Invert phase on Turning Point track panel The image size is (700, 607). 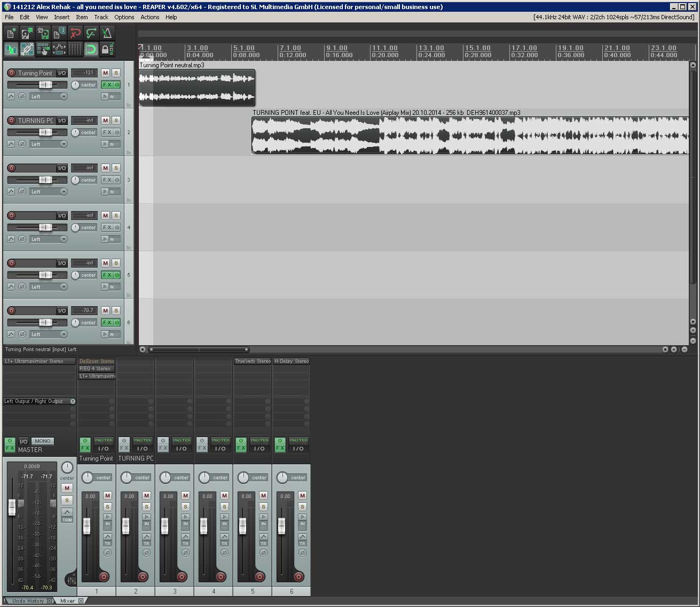(x=22, y=97)
